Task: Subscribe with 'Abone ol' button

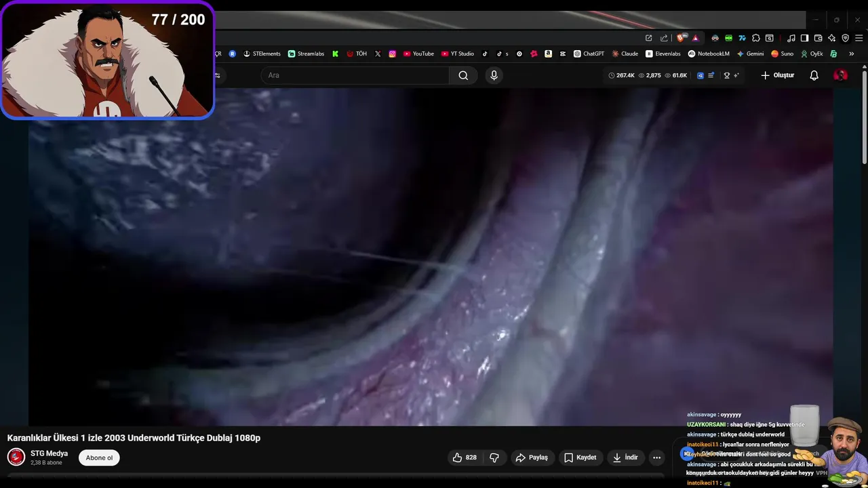Action: click(99, 457)
